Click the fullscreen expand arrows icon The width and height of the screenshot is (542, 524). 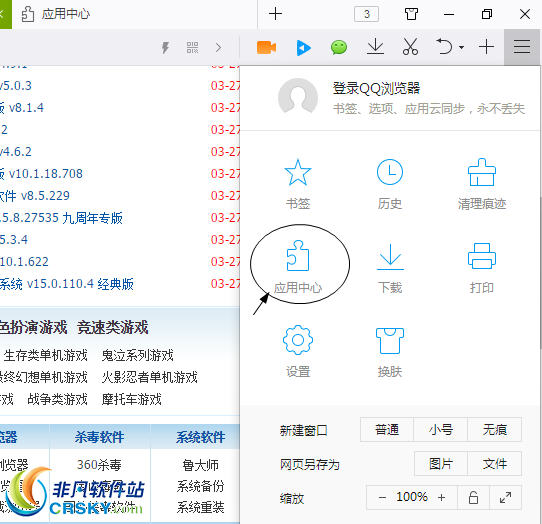point(505,497)
